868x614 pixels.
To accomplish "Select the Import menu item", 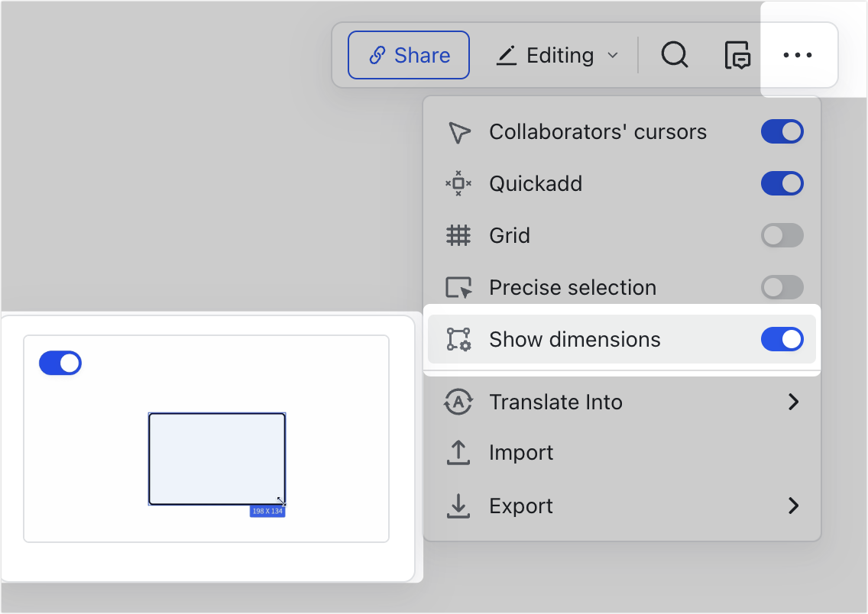I will coord(521,453).
